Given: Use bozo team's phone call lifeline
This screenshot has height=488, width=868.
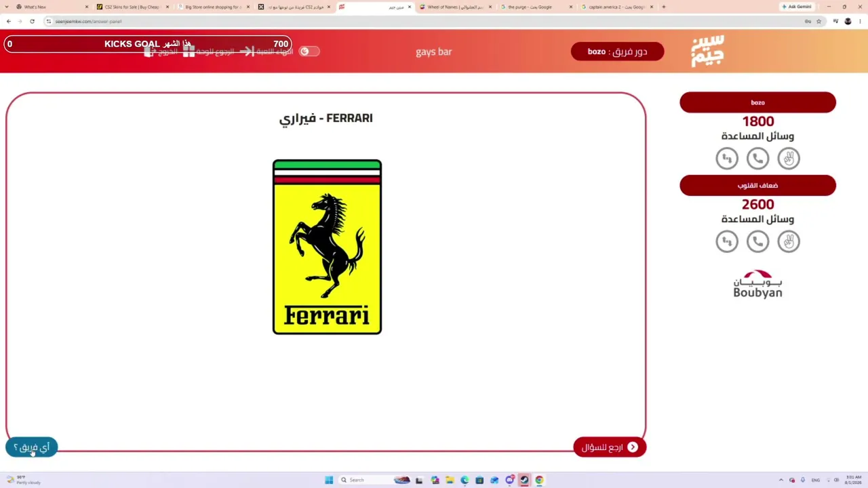Looking at the screenshot, I should pos(757,159).
